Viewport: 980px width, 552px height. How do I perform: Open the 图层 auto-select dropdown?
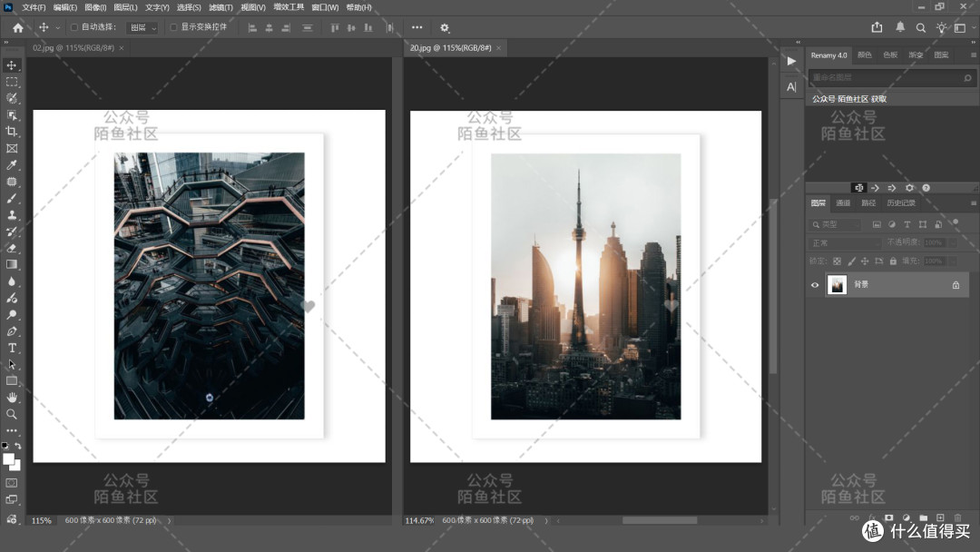pos(142,27)
